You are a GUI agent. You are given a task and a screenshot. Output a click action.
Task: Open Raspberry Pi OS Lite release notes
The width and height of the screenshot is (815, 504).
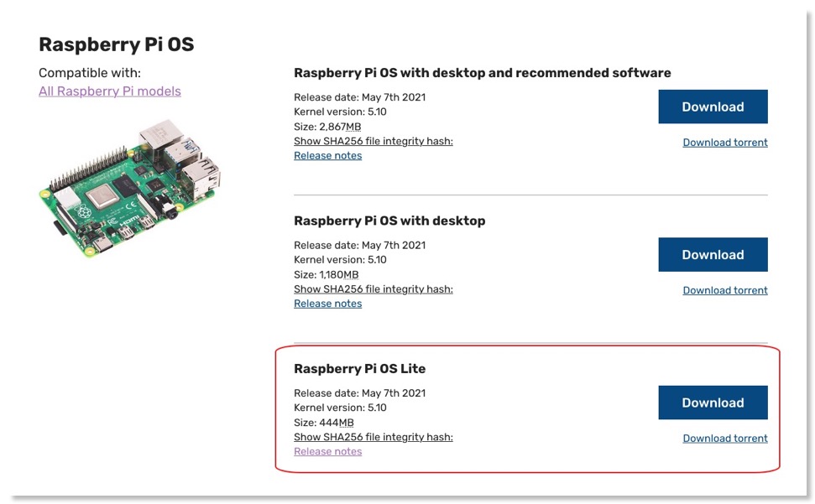pos(328,452)
